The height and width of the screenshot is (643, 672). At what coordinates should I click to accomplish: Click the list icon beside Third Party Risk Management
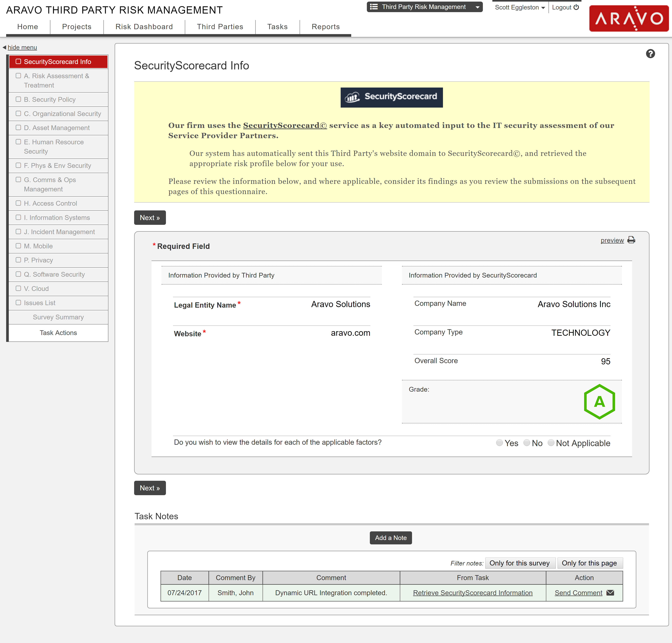click(374, 7)
